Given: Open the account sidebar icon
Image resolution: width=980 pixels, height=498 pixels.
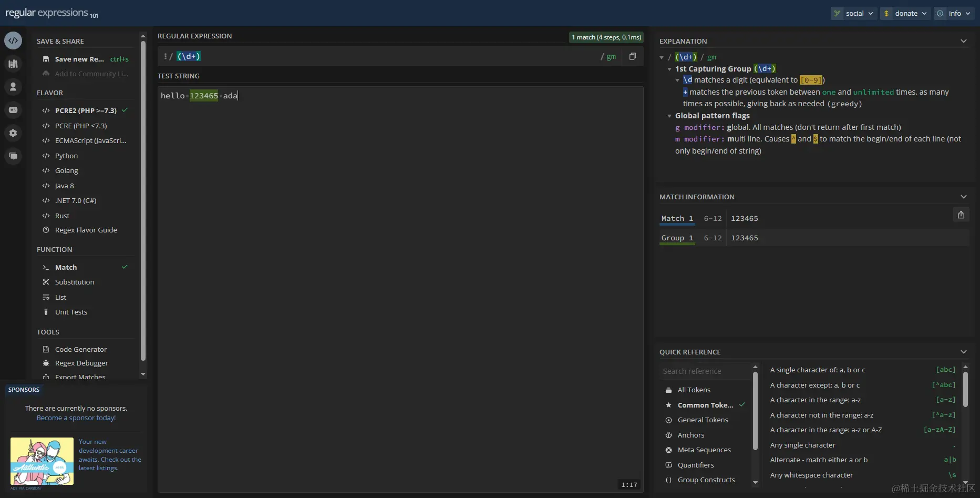Looking at the screenshot, I should point(13,87).
